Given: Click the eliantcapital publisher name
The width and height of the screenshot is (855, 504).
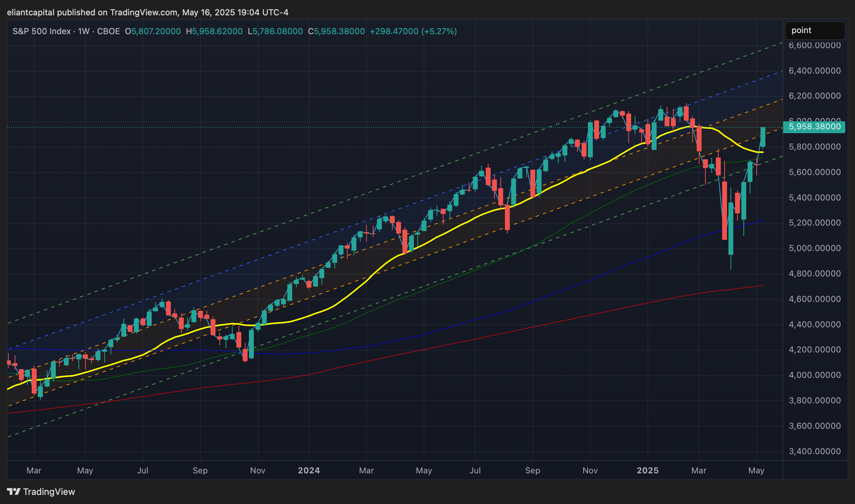Looking at the screenshot, I should (31, 13).
